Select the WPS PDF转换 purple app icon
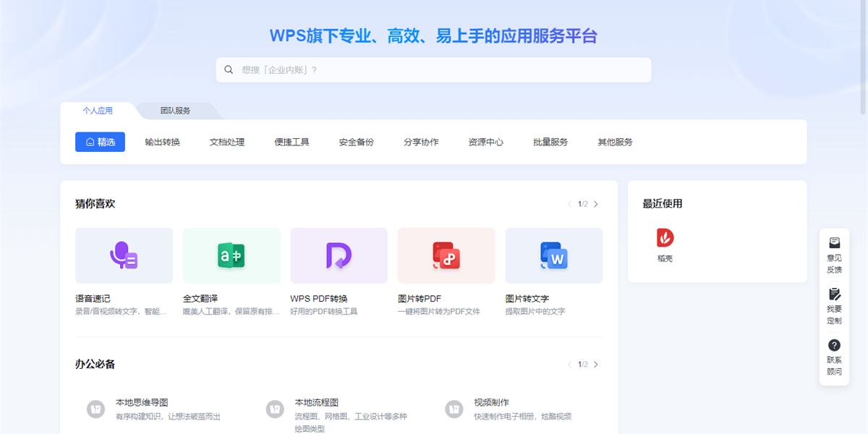Viewport: 868px width, 434px height. tap(339, 255)
